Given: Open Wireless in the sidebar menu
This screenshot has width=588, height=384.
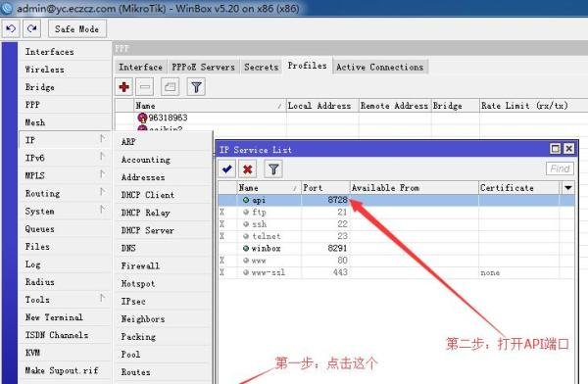Looking at the screenshot, I should (x=65, y=70).
